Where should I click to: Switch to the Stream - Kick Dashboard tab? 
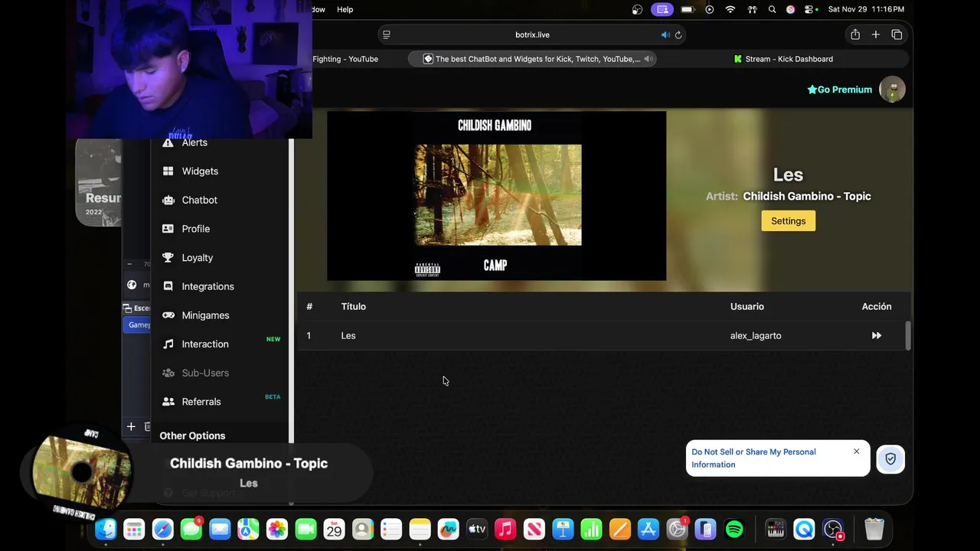783,59
